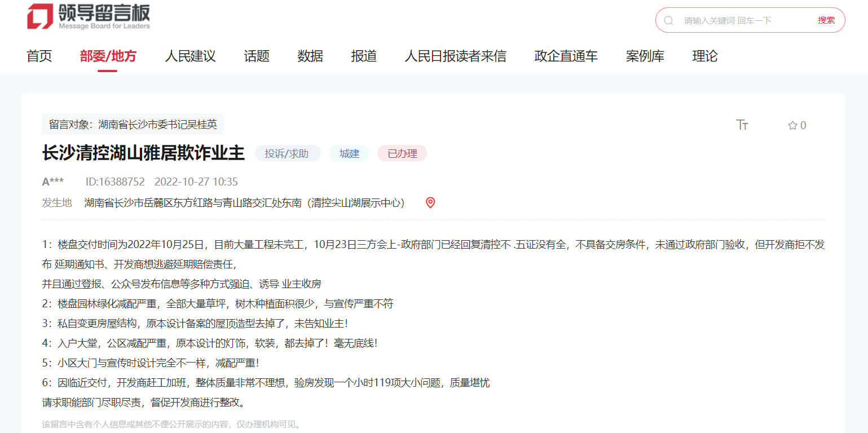Go to 政企直通车 page
868x433 pixels.
click(x=566, y=56)
